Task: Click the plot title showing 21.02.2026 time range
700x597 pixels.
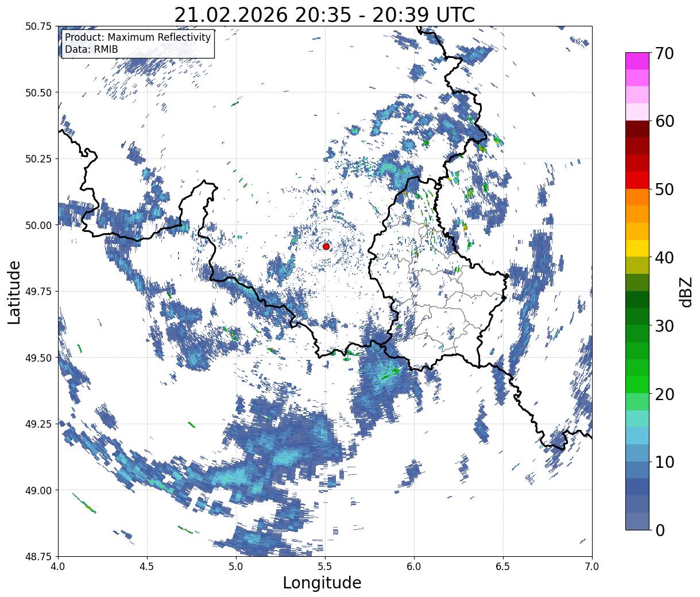Action: pyautogui.click(x=324, y=14)
